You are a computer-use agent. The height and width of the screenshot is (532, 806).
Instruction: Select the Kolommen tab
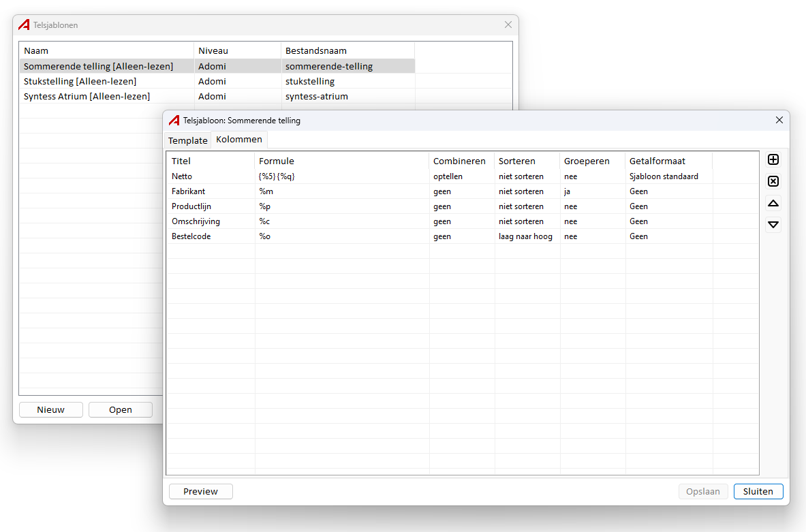click(x=239, y=139)
